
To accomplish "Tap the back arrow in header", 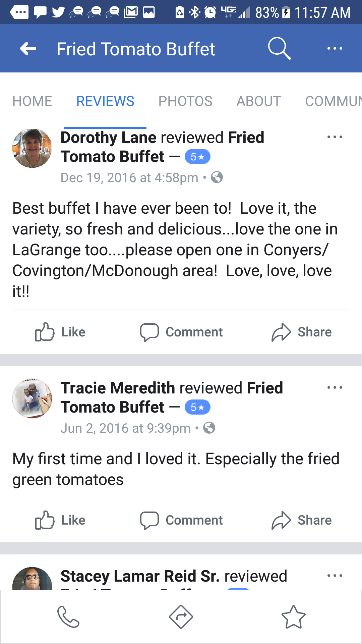I will coord(28,49).
